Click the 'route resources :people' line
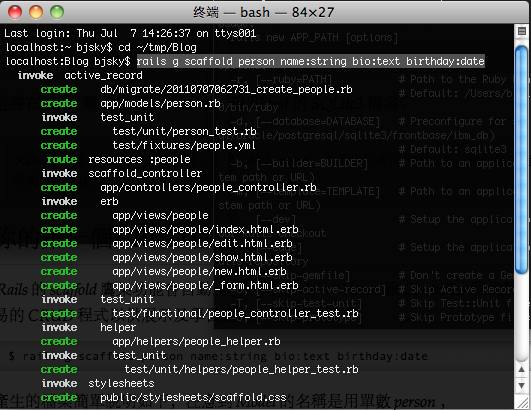The height and width of the screenshot is (410, 531). point(119,159)
